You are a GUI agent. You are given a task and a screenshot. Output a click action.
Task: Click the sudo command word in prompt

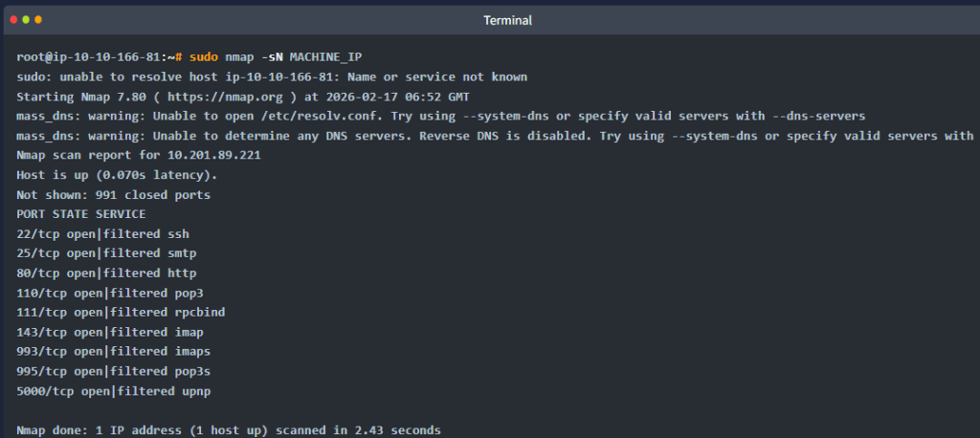coord(204,57)
